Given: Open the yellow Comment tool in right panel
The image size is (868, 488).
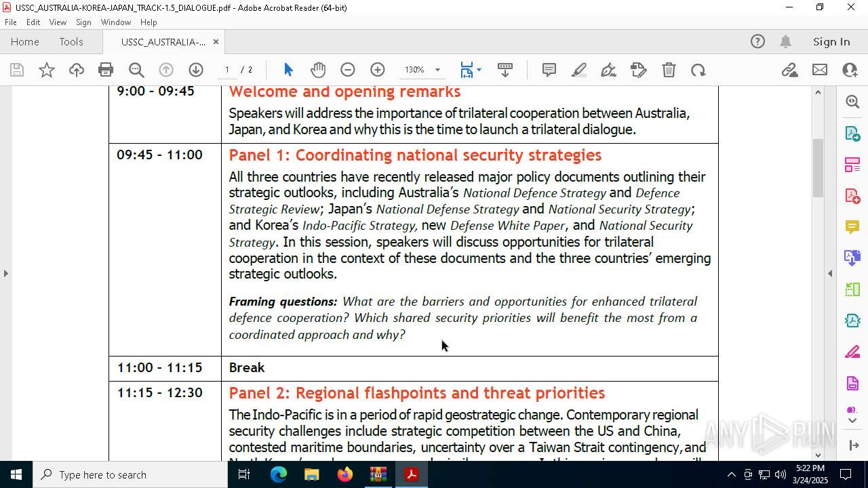Looking at the screenshot, I should pyautogui.click(x=852, y=227).
